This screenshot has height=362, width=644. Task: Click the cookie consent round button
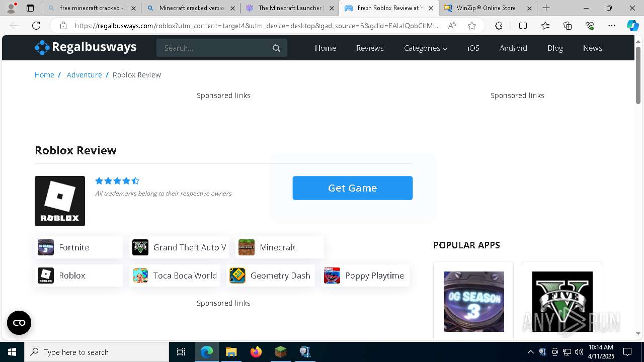point(19,323)
